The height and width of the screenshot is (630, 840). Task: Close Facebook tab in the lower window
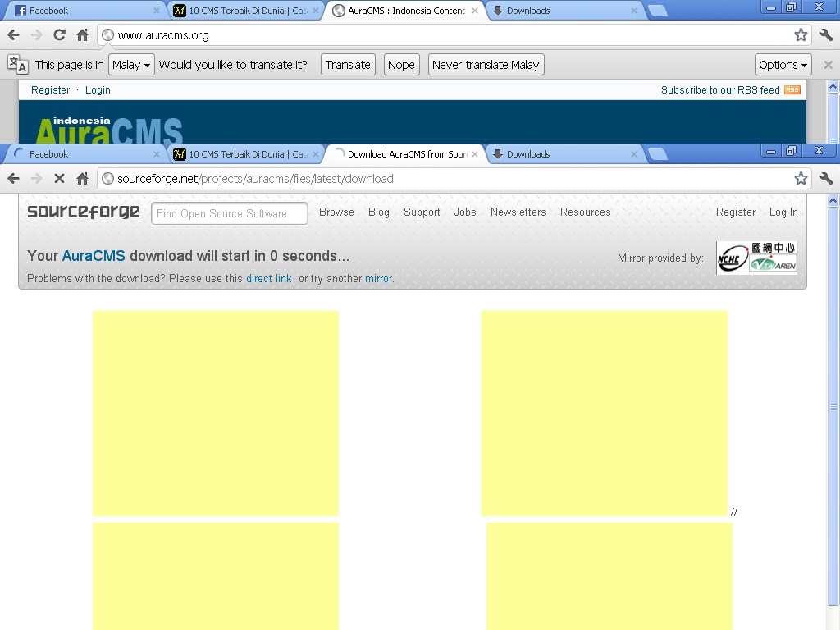pos(157,154)
